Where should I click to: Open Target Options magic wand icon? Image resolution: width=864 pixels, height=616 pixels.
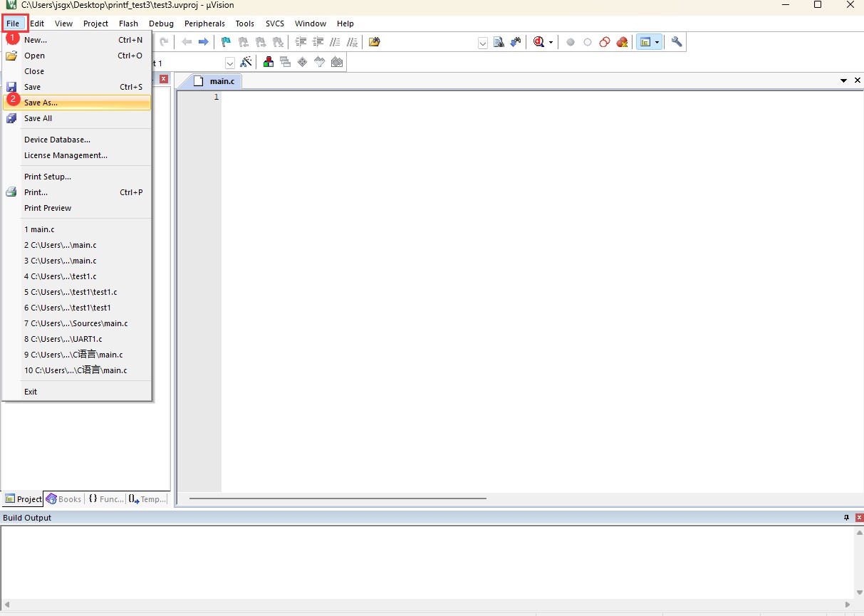[246, 63]
